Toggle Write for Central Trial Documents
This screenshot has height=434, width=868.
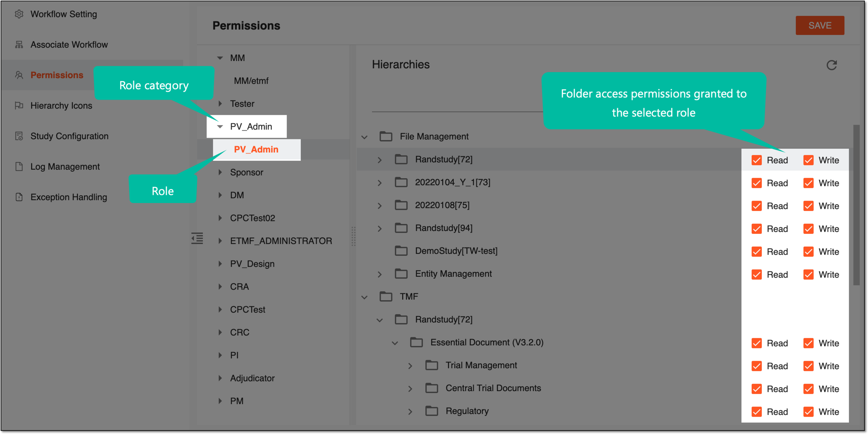[808, 389]
